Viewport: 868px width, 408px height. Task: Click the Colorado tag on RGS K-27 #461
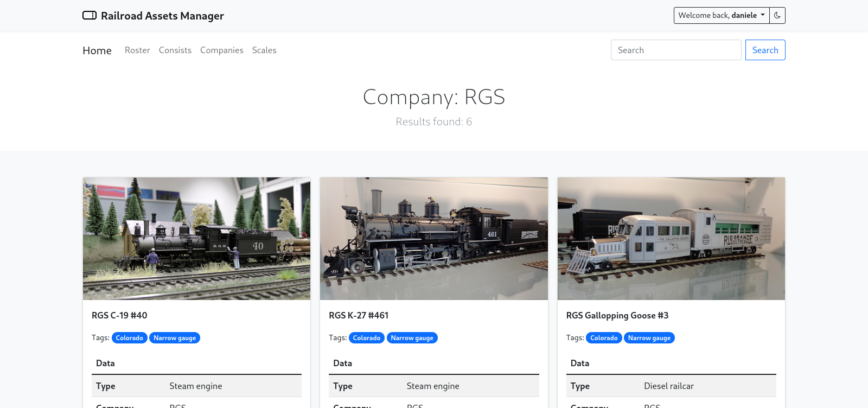(x=367, y=338)
